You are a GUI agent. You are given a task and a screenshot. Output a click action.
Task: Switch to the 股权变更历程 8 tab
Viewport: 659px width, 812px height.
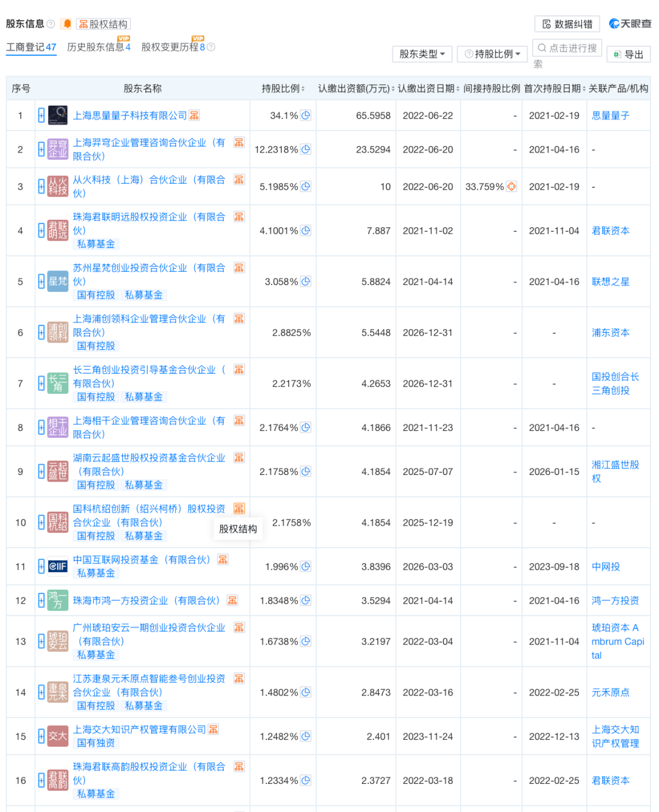173,47
